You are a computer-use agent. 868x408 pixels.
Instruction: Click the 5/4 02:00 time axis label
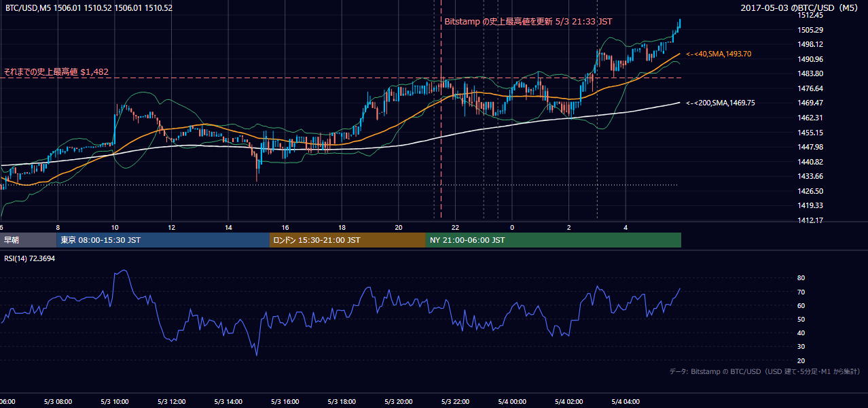click(x=568, y=402)
